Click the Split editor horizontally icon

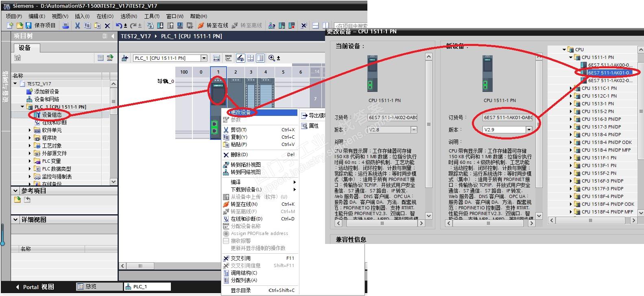pyautogui.click(x=315, y=26)
